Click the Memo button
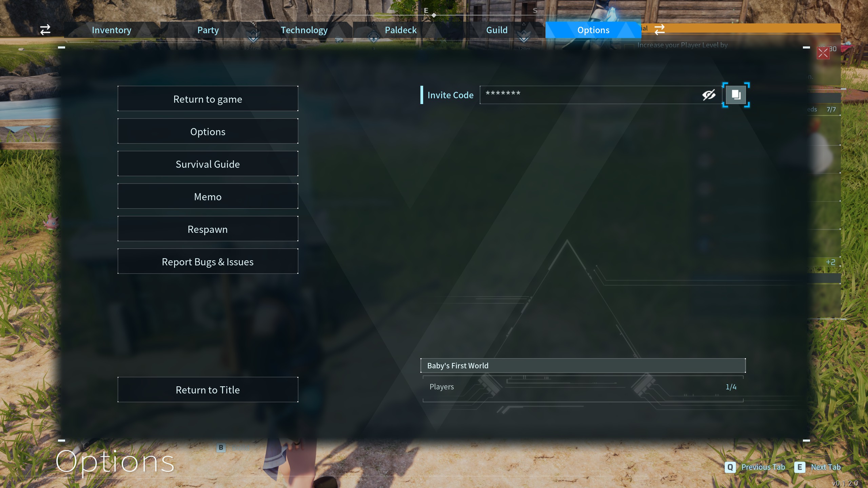The height and width of the screenshot is (488, 868). pos(208,196)
